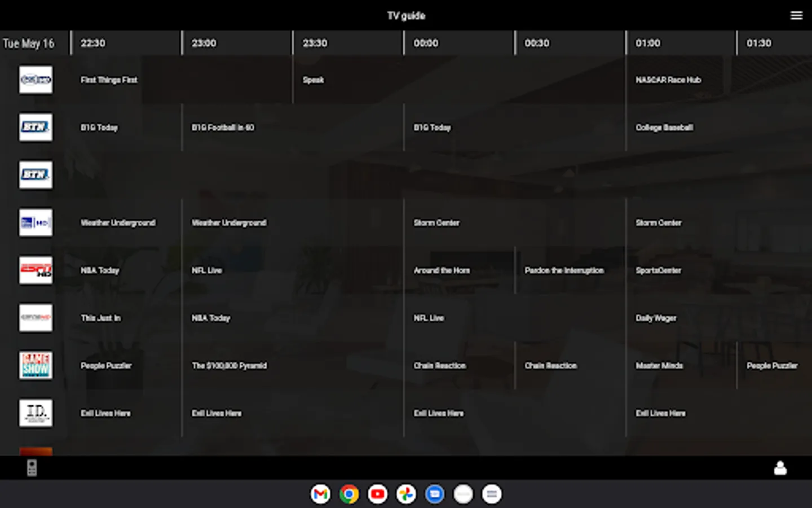This screenshot has height=508, width=812.
Task: Jump to the 01:00 time slot header
Action: coord(648,43)
